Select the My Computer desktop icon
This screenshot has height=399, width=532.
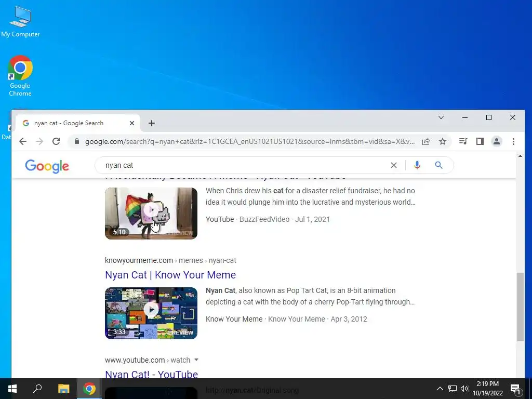[20, 21]
